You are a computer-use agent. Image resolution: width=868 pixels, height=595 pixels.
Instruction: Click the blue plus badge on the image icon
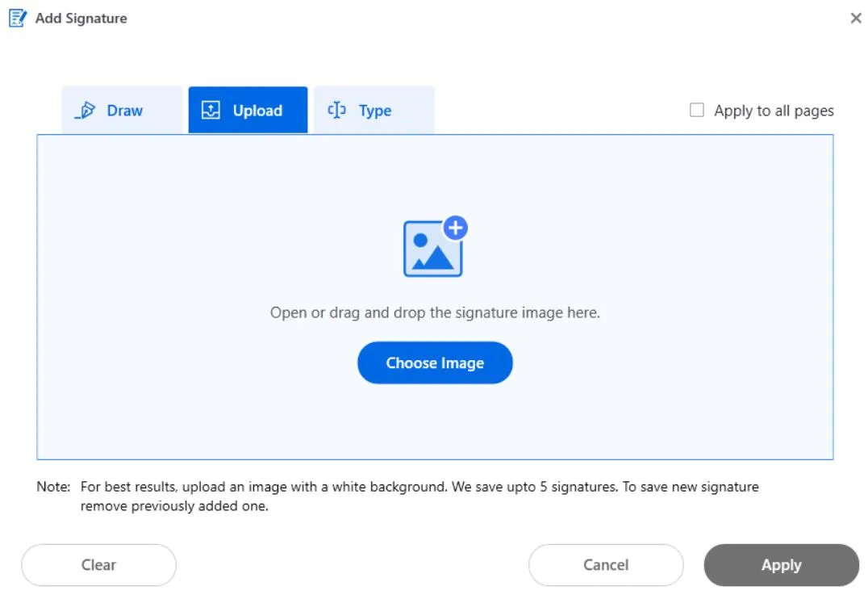[456, 228]
